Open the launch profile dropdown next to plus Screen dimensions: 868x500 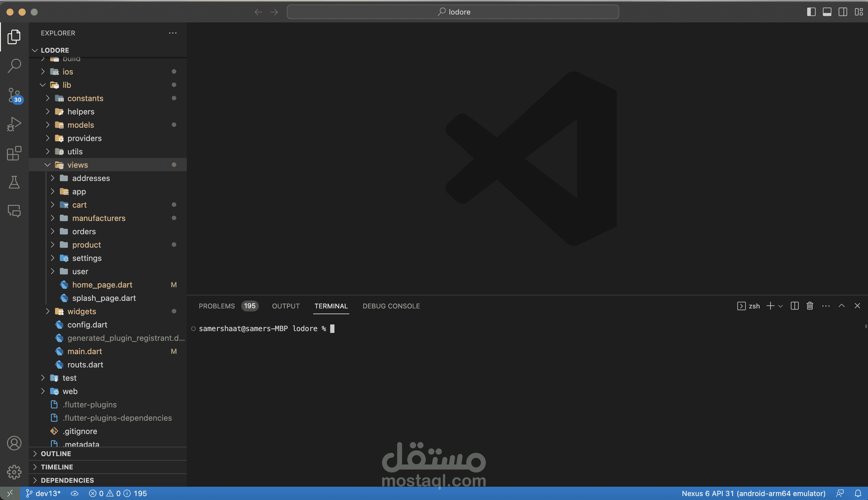tap(781, 306)
